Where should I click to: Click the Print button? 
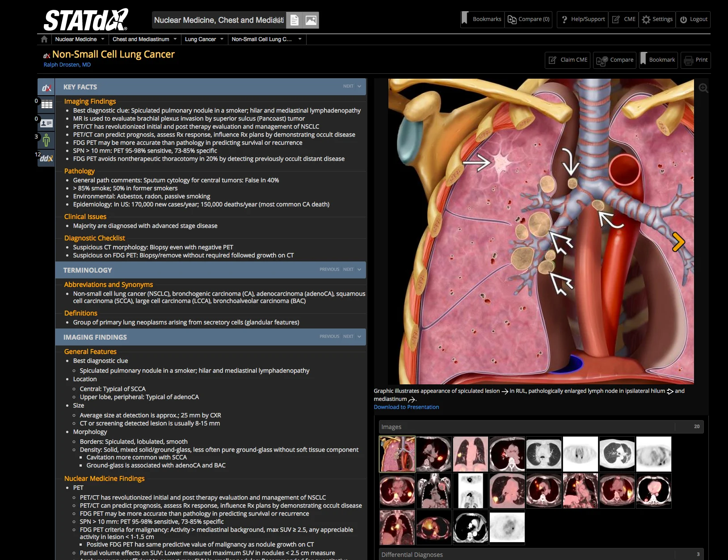(x=695, y=60)
